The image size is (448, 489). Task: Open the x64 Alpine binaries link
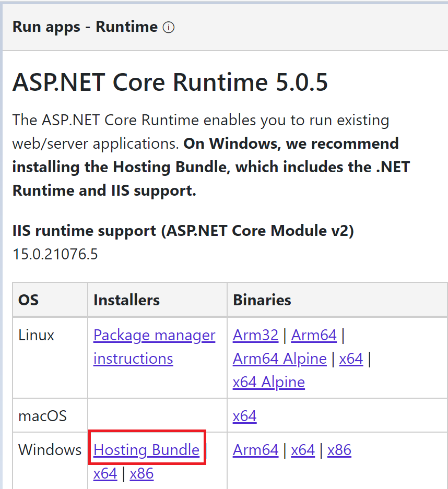coord(268,382)
